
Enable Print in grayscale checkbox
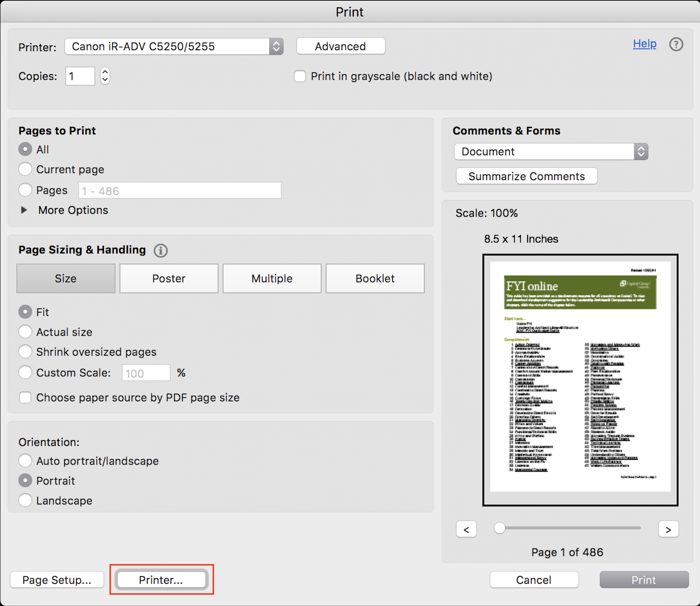click(x=300, y=76)
